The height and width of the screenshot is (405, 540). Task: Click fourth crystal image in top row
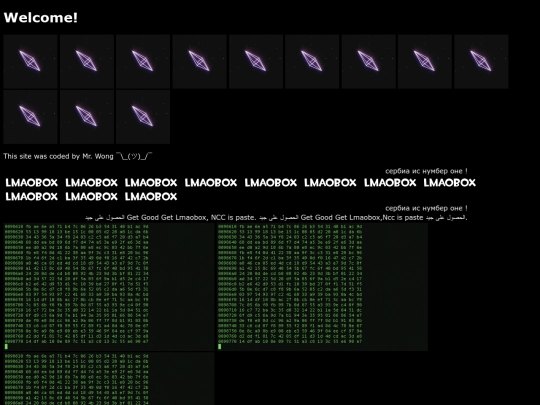point(199,61)
